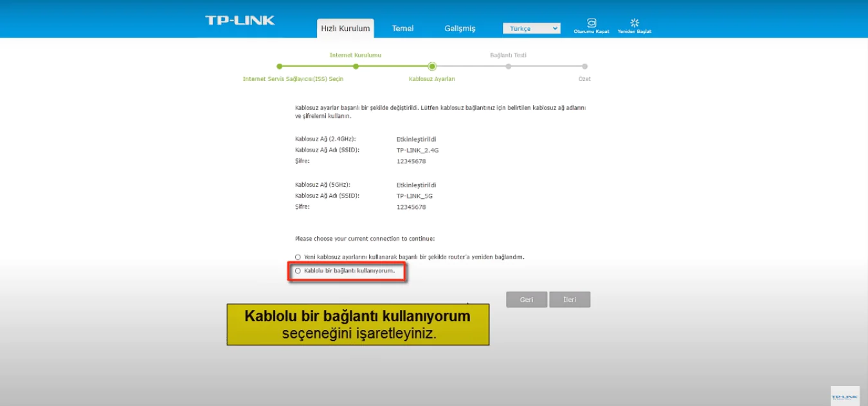The image size is (868, 406).
Task: Click the Internet Kurulumu step dot
Action: pos(356,66)
